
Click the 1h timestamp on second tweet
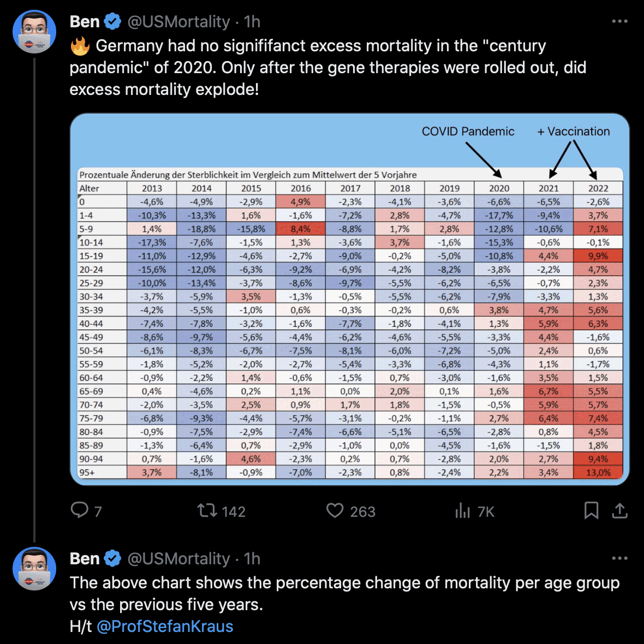click(x=252, y=558)
